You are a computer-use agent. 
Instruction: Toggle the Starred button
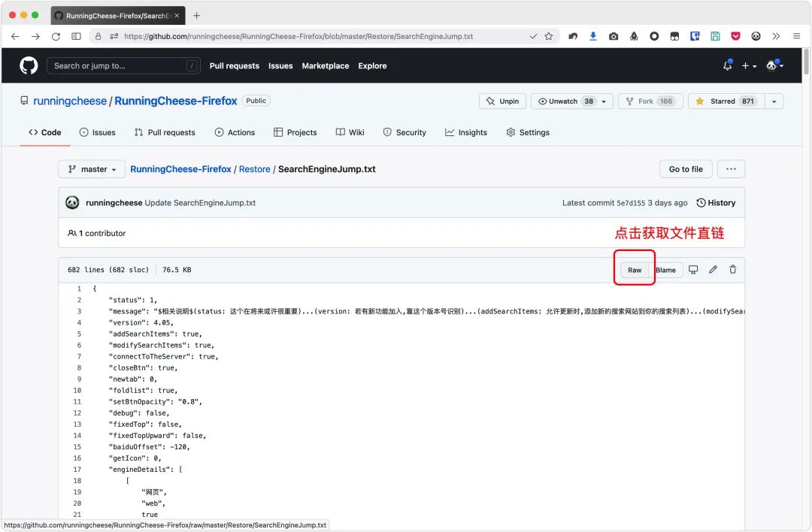click(726, 101)
